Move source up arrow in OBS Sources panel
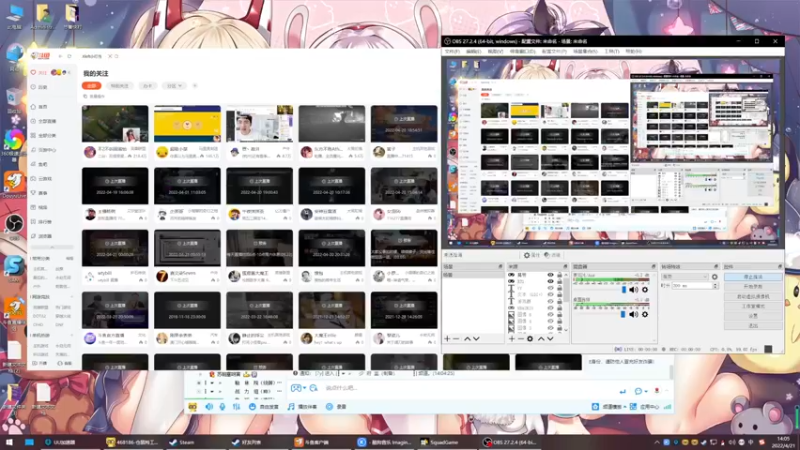The width and height of the screenshot is (800, 450). [541, 339]
